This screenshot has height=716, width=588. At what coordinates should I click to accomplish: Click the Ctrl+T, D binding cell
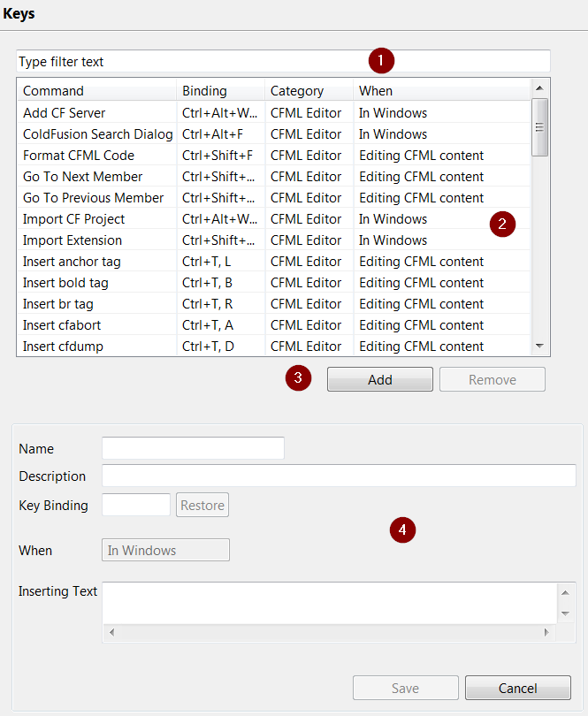coord(221,347)
